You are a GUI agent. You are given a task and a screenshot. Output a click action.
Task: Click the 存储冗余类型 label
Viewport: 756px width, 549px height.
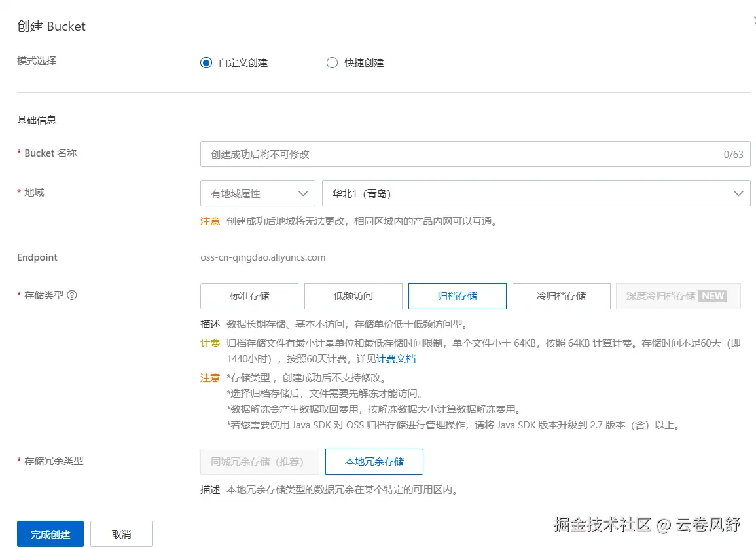[54, 461]
